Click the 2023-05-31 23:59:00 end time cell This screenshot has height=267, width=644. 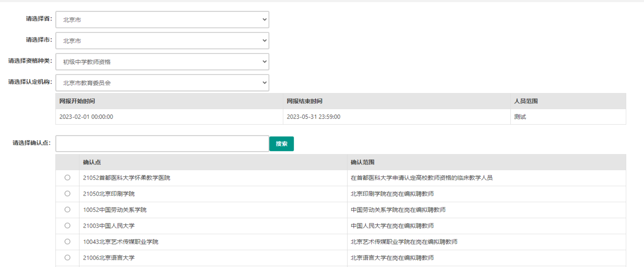coord(313,117)
